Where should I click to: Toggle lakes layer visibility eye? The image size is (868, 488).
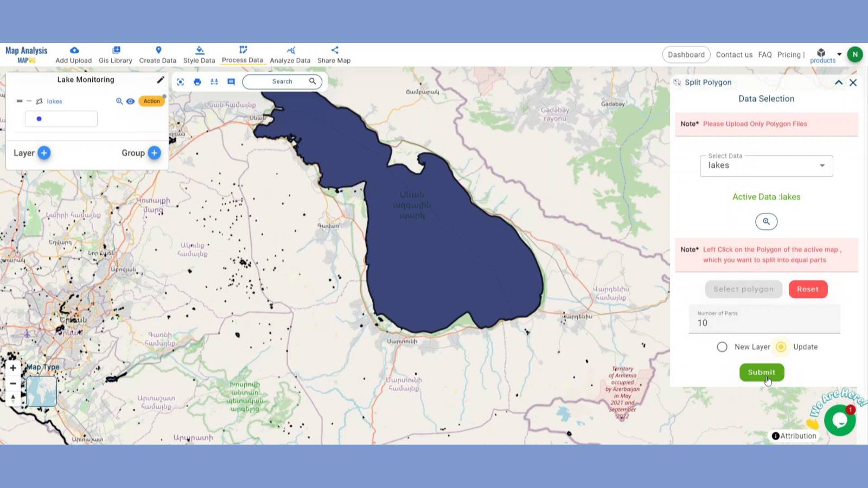coord(130,101)
